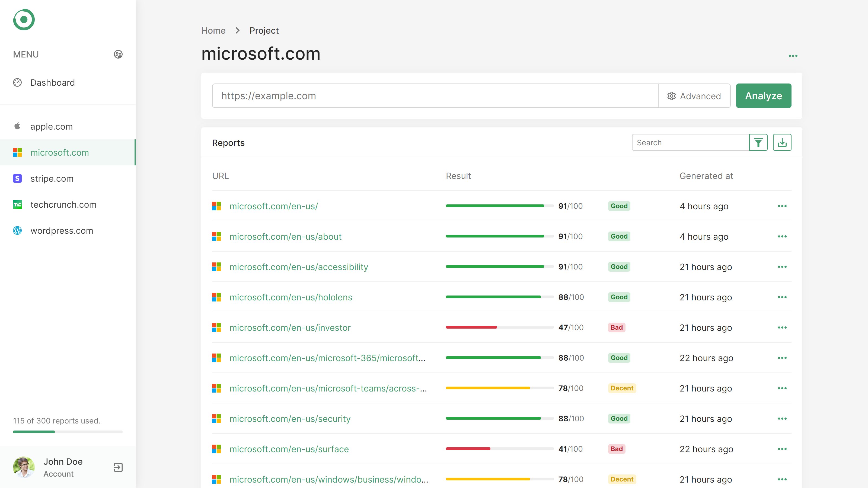The height and width of the screenshot is (488, 868).
Task: Click '41/100' score in surface row
Action: (570, 449)
